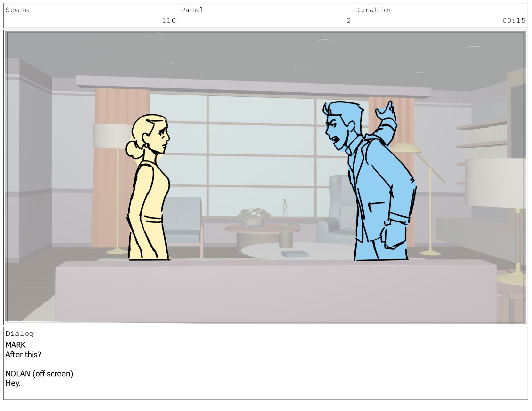The height and width of the screenshot is (411, 532).
Task: Click the blue man character in the panel
Action: (x=369, y=181)
